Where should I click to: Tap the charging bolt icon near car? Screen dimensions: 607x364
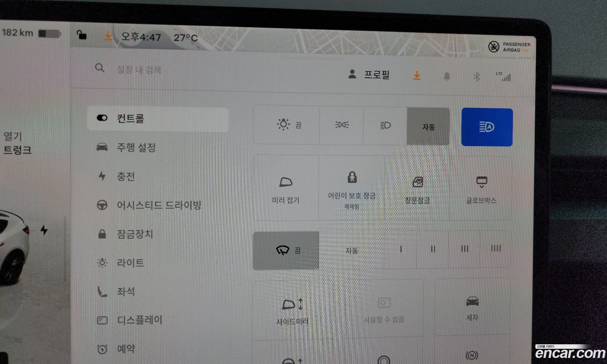pyautogui.click(x=44, y=230)
